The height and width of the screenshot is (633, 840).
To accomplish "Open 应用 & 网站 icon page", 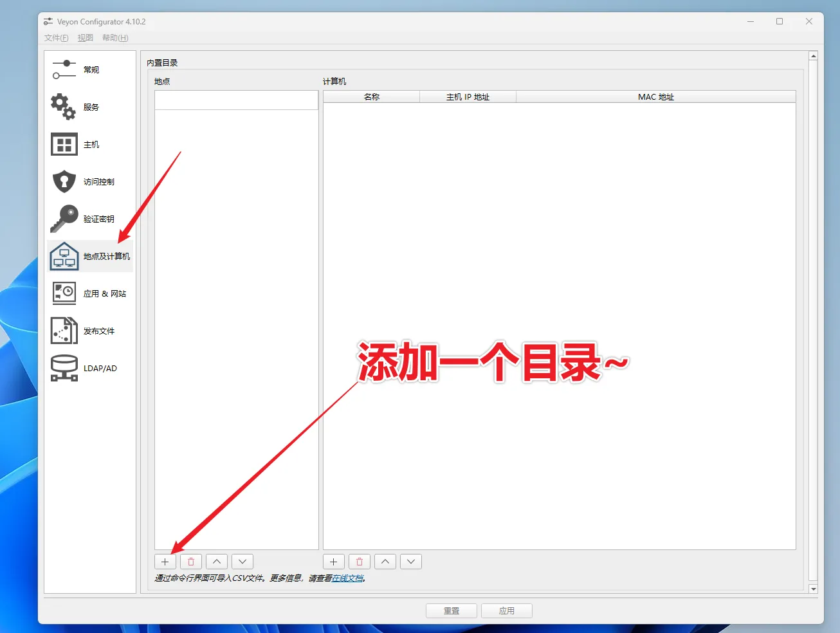I will tap(64, 293).
